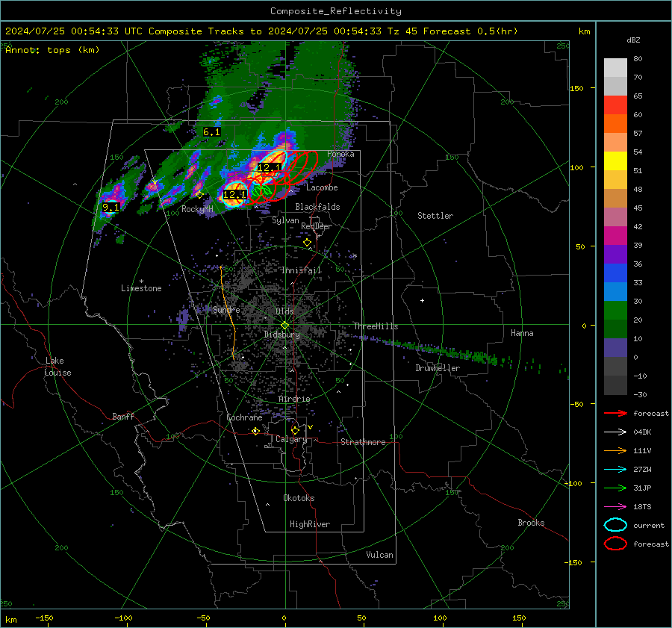Click the Lacombe city label
The width and height of the screenshot is (672, 628).
point(322,187)
